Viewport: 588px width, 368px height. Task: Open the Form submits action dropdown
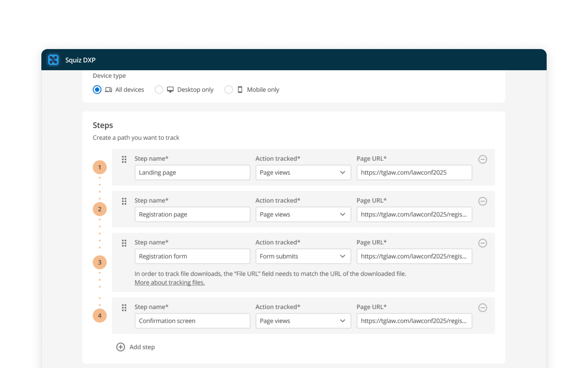303,256
